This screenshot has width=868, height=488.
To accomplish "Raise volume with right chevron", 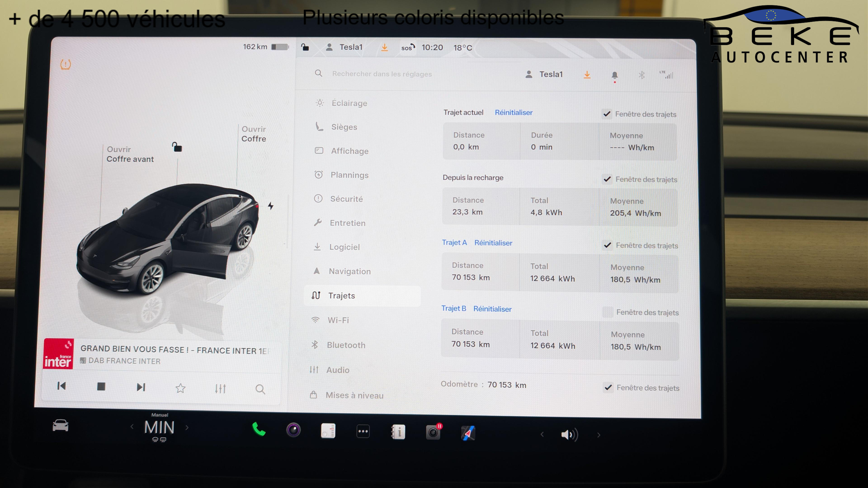I will [x=599, y=435].
